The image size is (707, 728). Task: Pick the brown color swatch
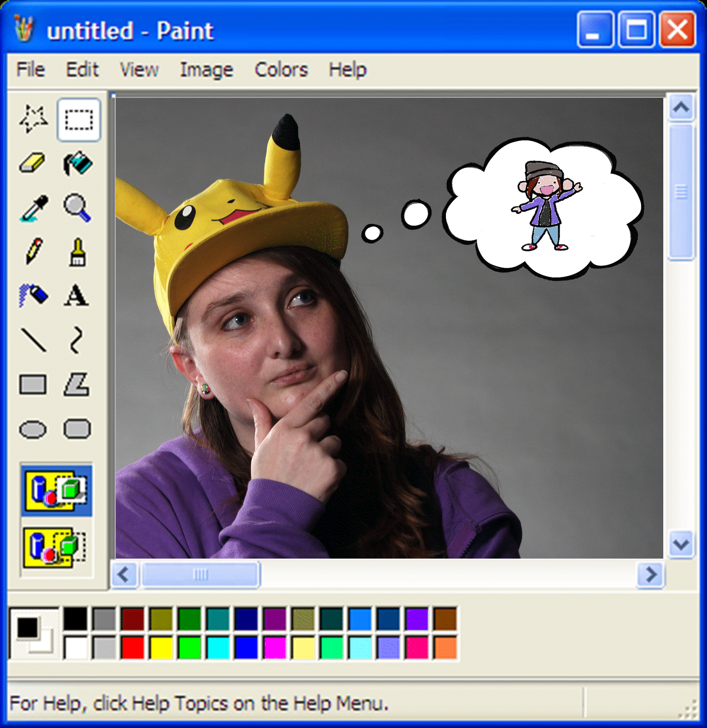coord(445,619)
